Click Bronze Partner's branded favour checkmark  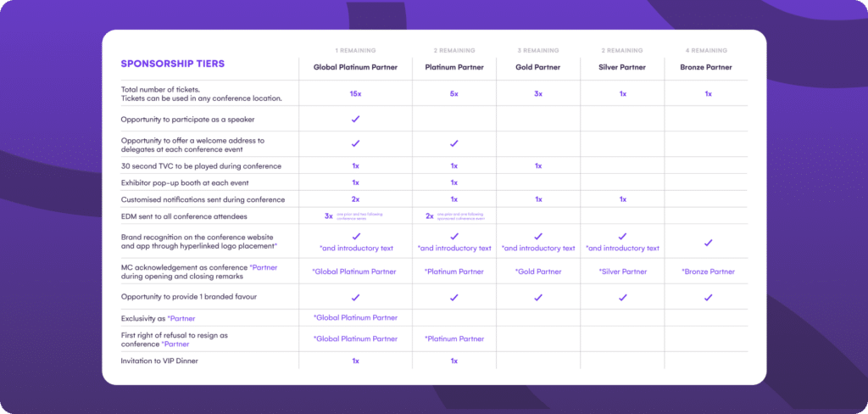coord(708,298)
